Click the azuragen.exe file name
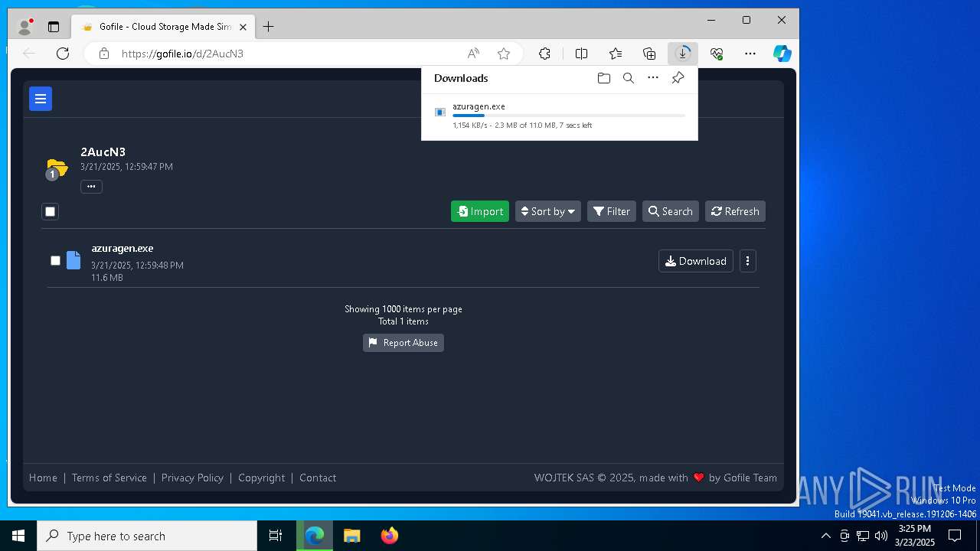This screenshot has height=551, width=980. click(x=122, y=249)
